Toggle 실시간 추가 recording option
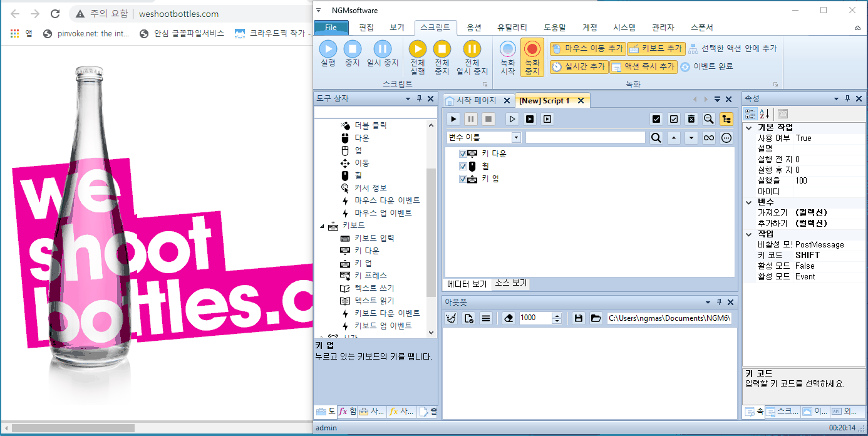The height and width of the screenshot is (436, 868). click(579, 66)
